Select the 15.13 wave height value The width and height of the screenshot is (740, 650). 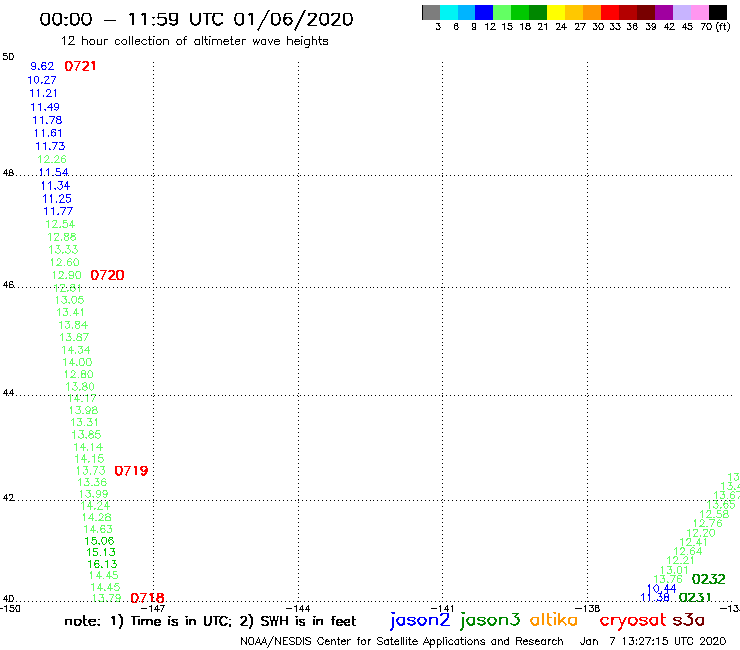click(x=101, y=552)
